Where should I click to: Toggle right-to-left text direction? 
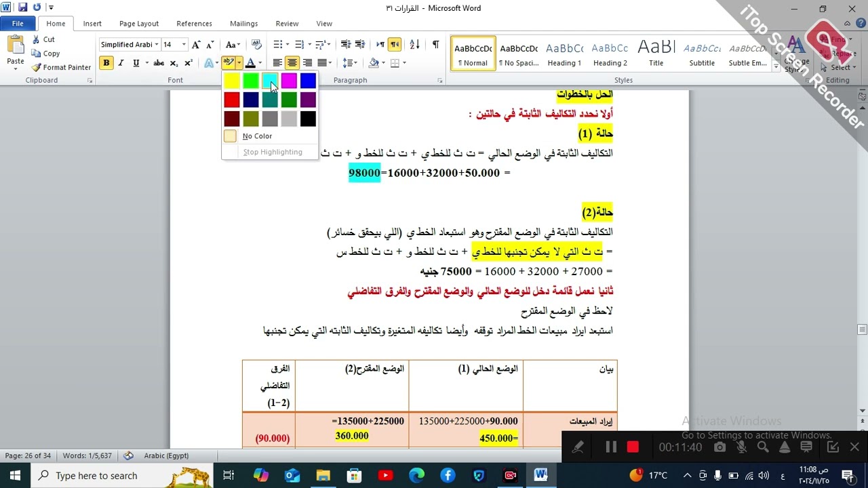pyautogui.click(x=395, y=45)
